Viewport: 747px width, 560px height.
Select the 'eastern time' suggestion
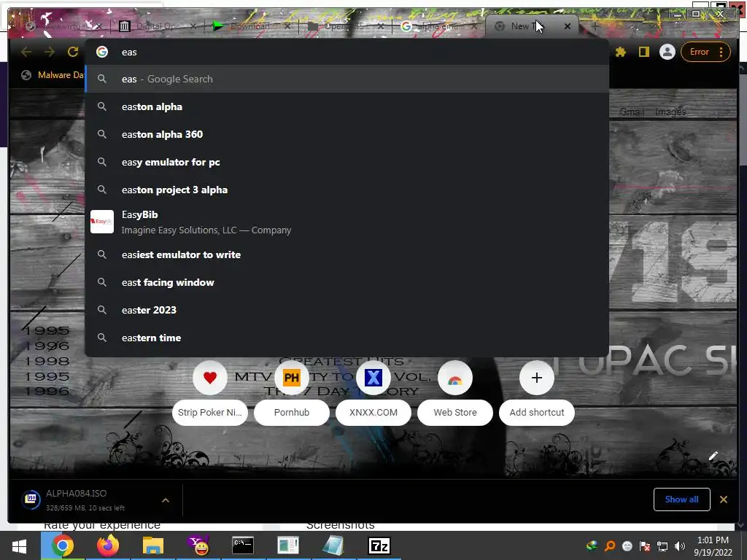347,338
